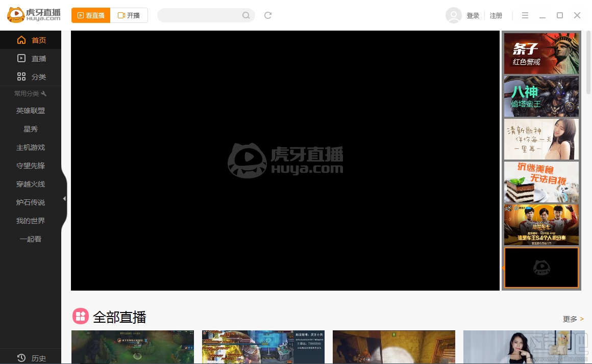The height and width of the screenshot is (364, 592).
Task: Click the 注册 register link
Action: point(496,15)
